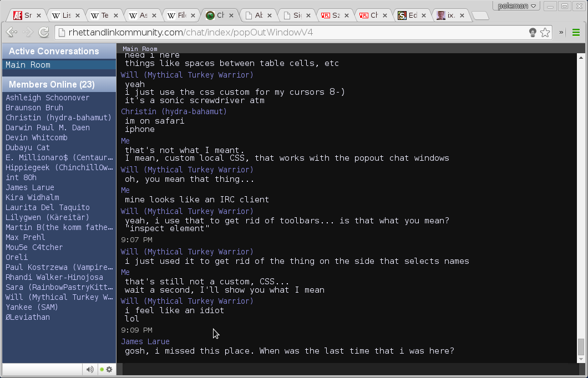This screenshot has height=378, width=588.
Task: Open the Chrome hamburger menu
Action: point(576,33)
